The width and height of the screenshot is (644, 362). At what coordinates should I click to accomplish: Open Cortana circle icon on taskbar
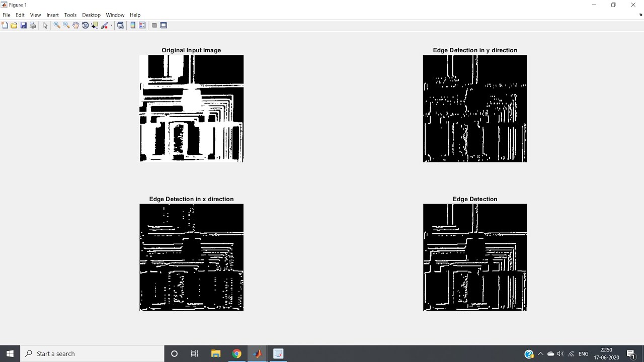175,353
